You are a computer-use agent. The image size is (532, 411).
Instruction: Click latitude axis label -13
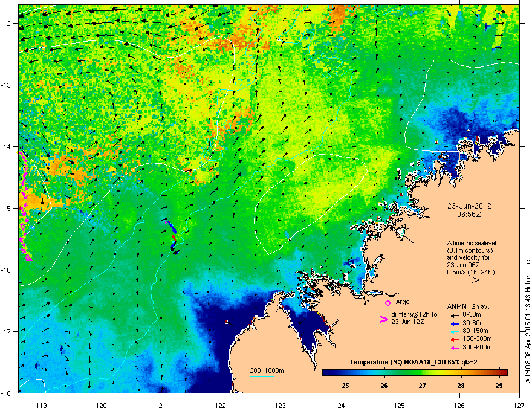pos(7,85)
